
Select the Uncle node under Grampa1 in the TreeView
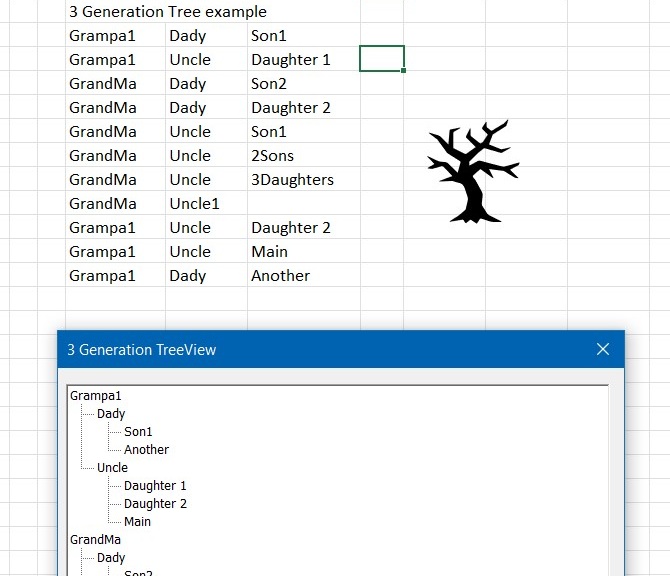coord(112,468)
